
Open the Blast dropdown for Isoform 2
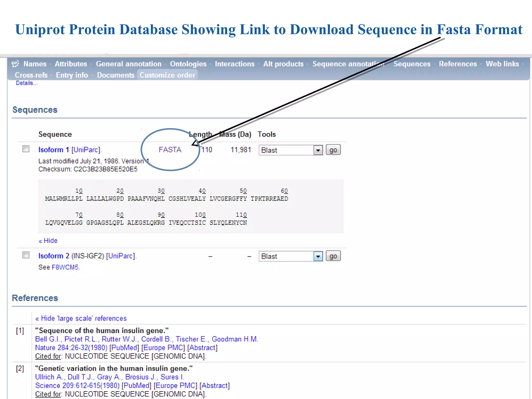click(318, 256)
